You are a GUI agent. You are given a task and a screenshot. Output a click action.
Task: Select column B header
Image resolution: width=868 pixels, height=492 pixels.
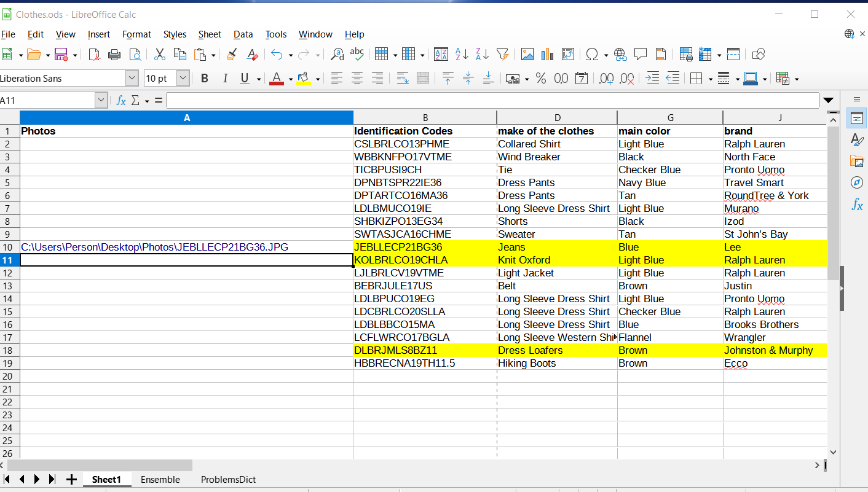coord(425,117)
